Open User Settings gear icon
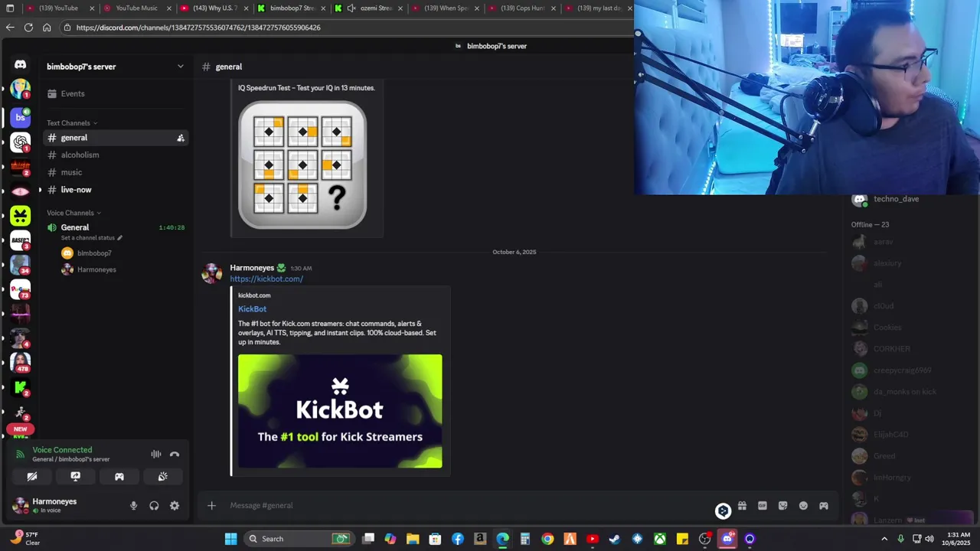The image size is (980, 551). point(175,505)
